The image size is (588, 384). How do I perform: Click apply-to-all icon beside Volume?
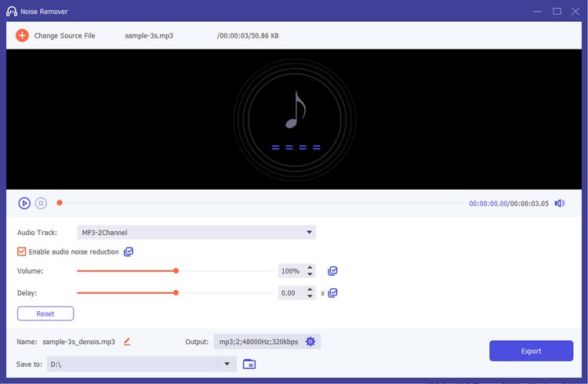[x=332, y=271]
